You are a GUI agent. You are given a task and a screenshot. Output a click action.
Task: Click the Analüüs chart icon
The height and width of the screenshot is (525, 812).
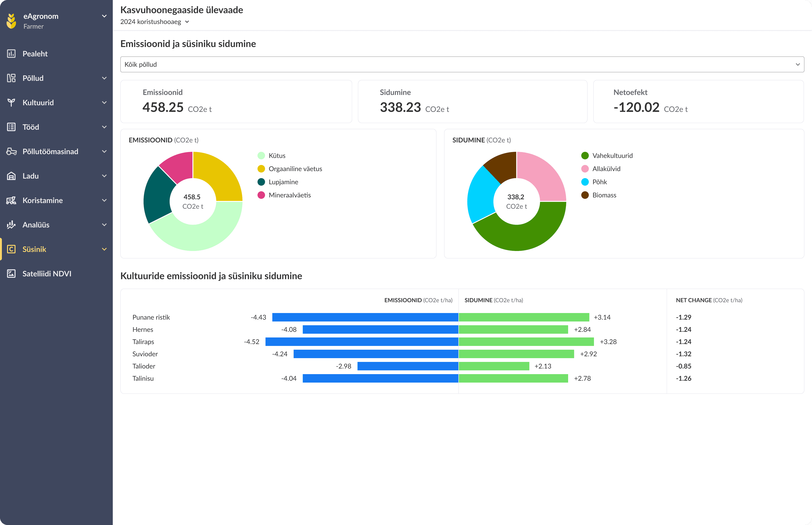pyautogui.click(x=11, y=225)
